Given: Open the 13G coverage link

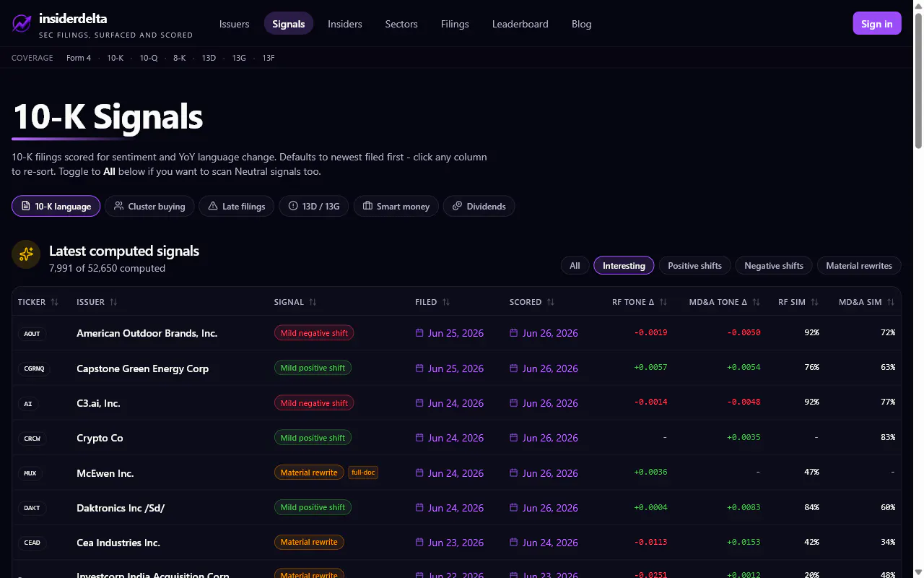Looking at the screenshot, I should pos(239,58).
